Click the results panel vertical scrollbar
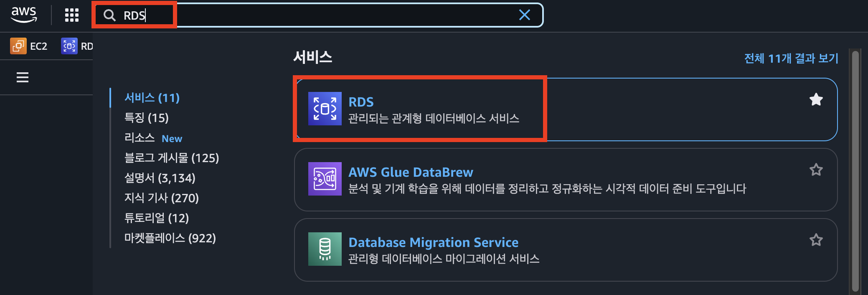The width and height of the screenshot is (868, 295). point(855,171)
